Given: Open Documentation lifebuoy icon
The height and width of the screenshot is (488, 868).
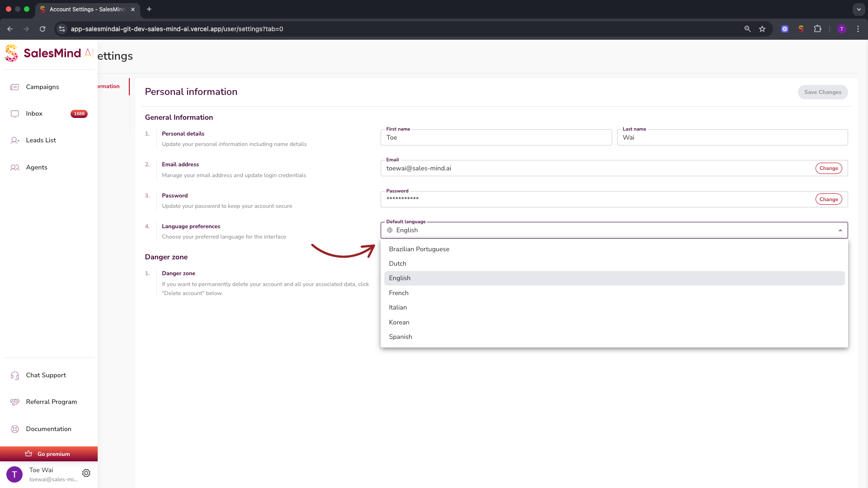Looking at the screenshot, I should (14, 429).
